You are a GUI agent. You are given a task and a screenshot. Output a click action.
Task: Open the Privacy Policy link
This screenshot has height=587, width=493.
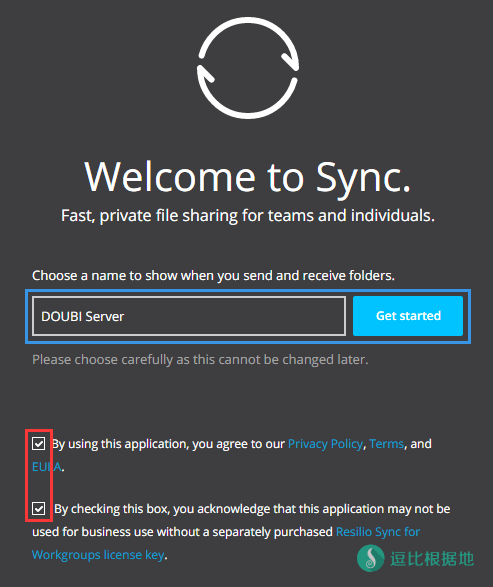click(x=325, y=444)
